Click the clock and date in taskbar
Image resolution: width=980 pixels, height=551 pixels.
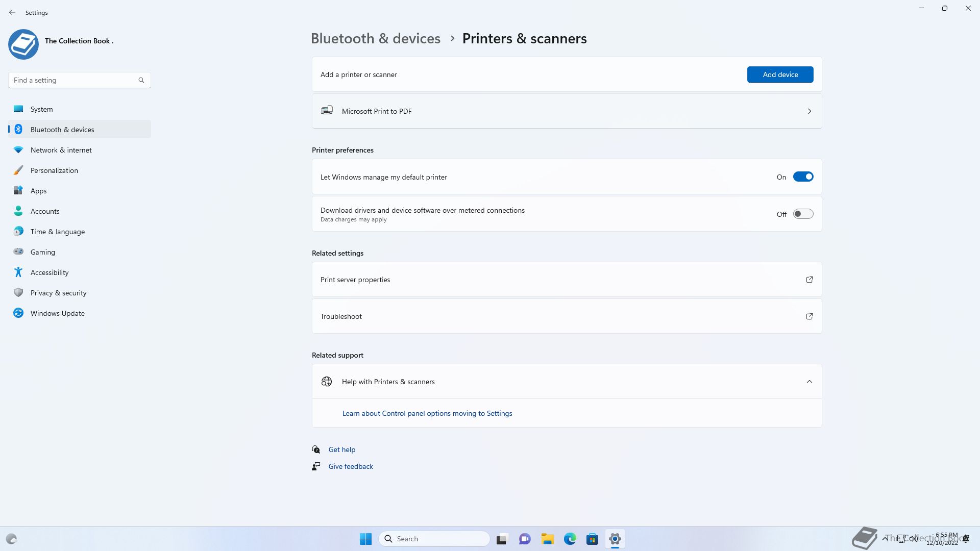[942, 539]
